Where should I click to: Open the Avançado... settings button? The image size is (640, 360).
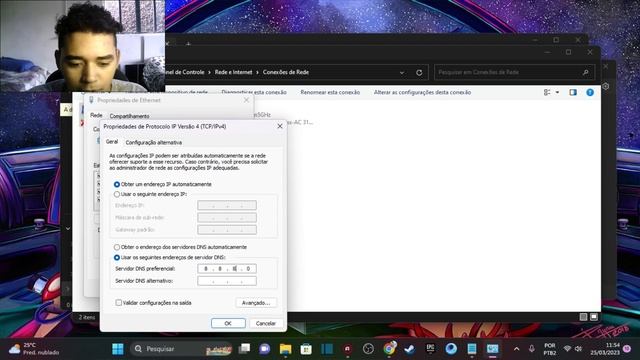point(256,303)
